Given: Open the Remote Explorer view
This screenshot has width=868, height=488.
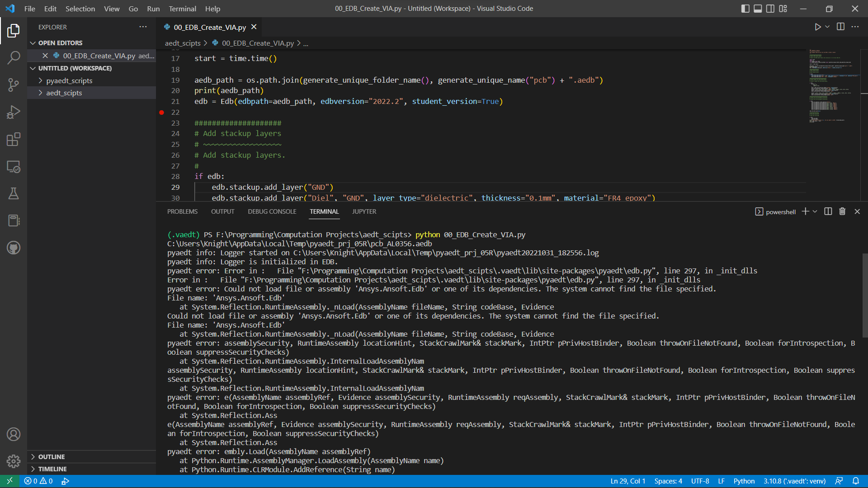Looking at the screenshot, I should pyautogui.click(x=14, y=166).
